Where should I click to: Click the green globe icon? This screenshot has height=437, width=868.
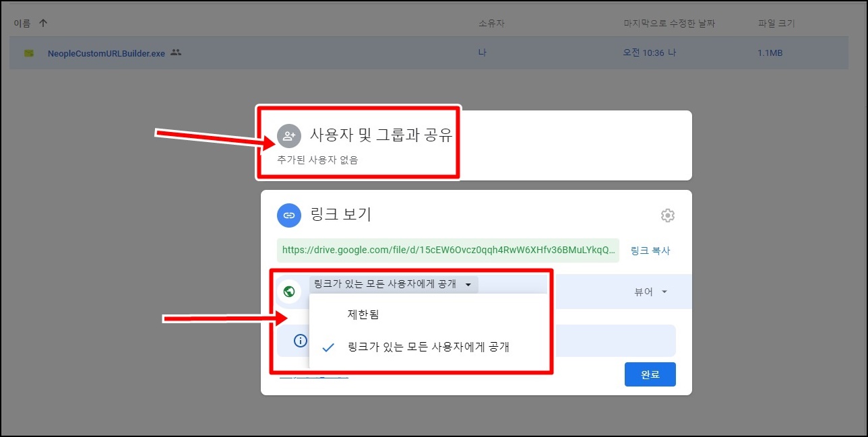tap(289, 292)
